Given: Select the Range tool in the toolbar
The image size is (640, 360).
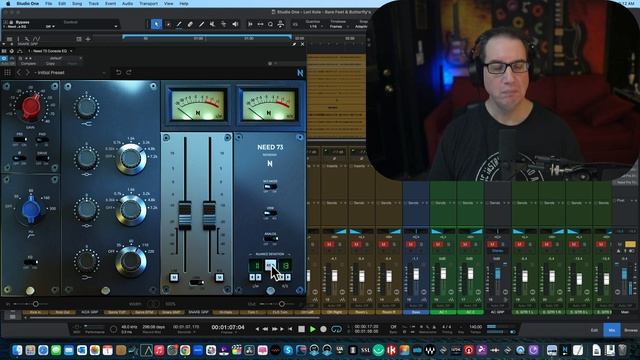Looking at the screenshot, I should pos(168,24).
